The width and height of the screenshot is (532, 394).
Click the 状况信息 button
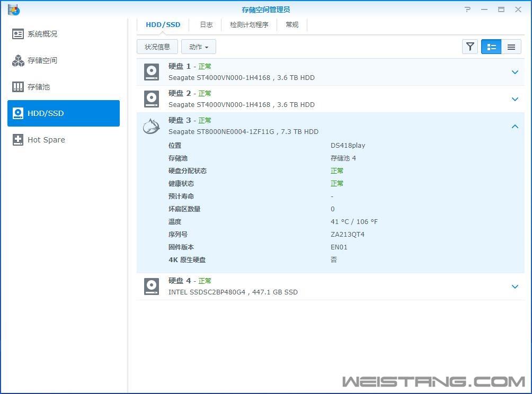157,47
